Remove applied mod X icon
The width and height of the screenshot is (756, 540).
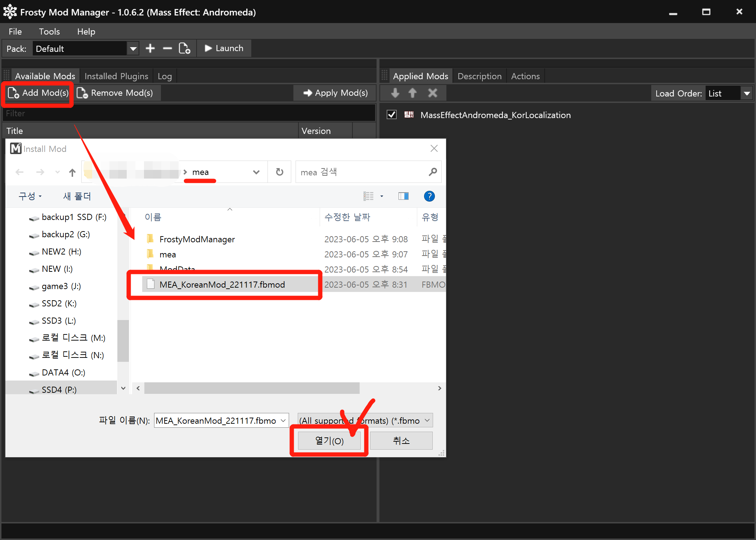coord(433,93)
